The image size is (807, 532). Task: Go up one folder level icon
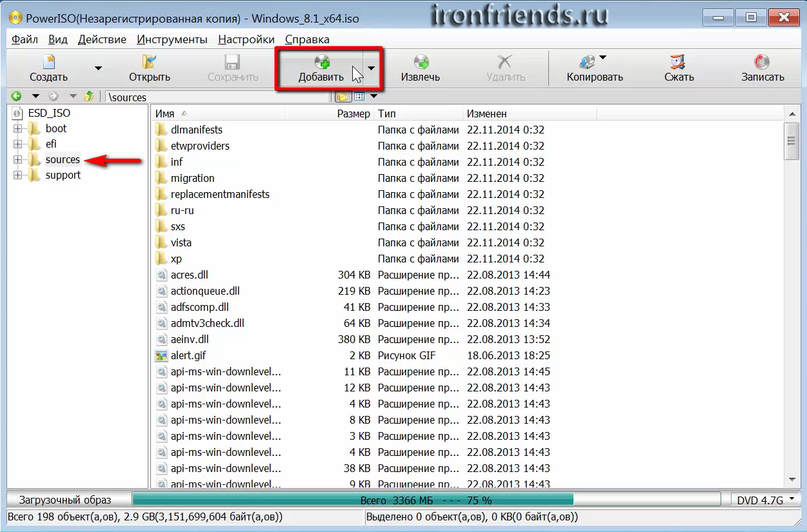[x=88, y=97]
